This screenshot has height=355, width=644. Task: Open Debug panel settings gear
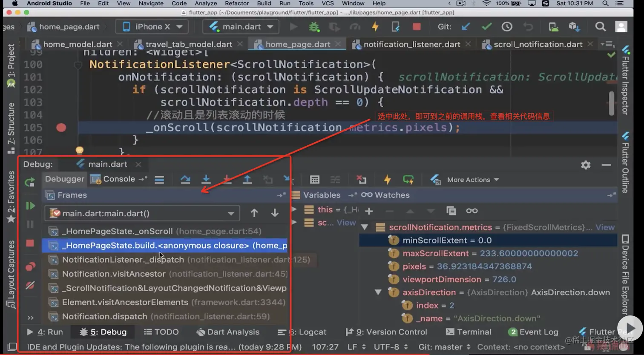click(586, 165)
